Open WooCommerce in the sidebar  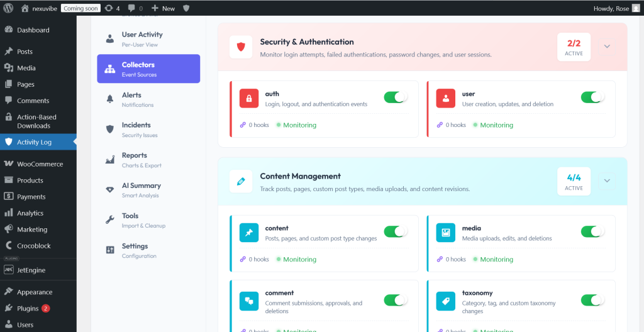pyautogui.click(x=38, y=164)
